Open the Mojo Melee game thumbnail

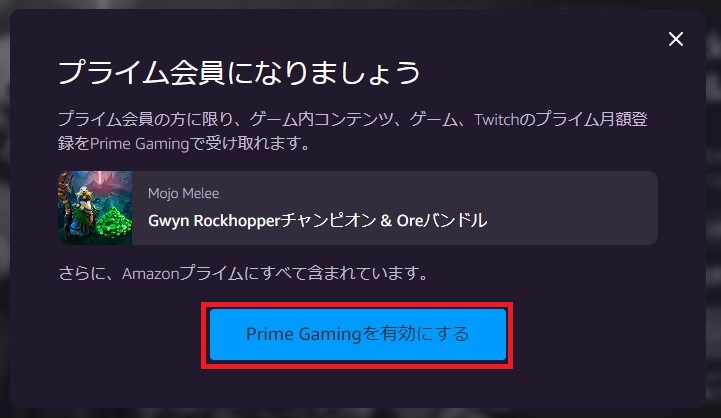pos(95,208)
